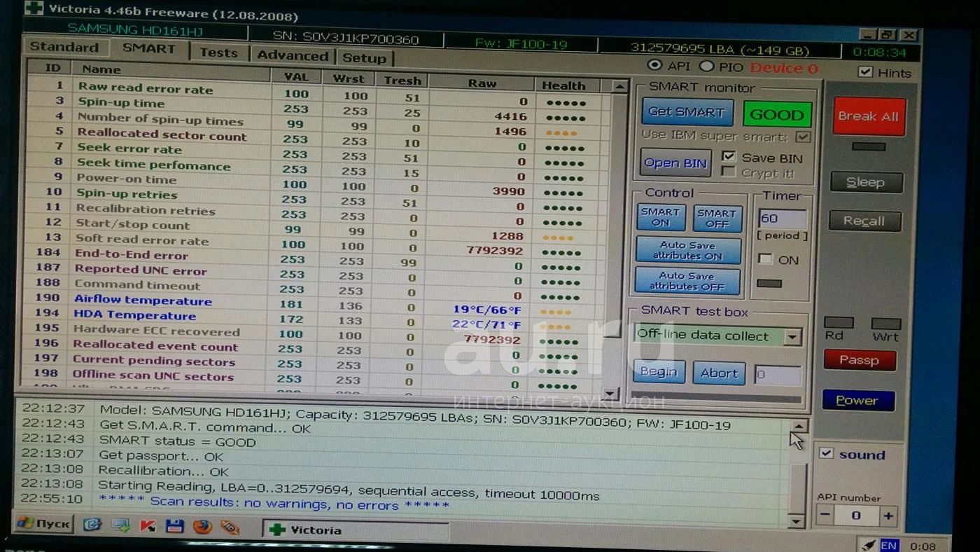Toggle the Save BIN checkbox

coord(729,156)
